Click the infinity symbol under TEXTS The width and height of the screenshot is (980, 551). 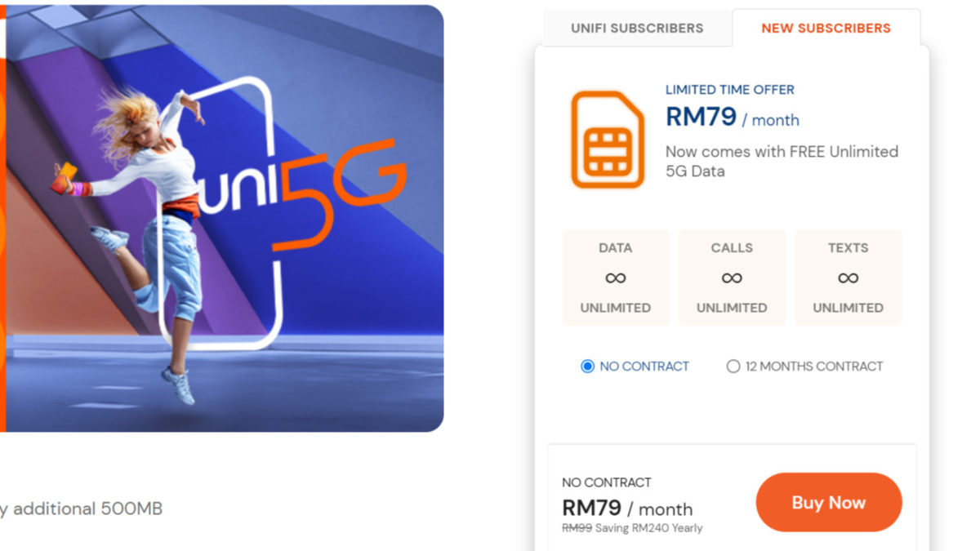pos(849,278)
